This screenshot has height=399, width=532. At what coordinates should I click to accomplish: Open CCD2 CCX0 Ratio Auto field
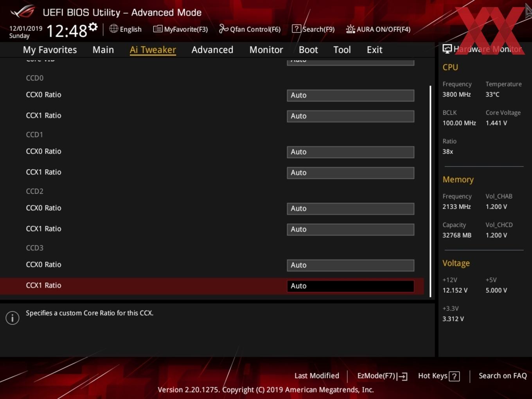pyautogui.click(x=350, y=208)
